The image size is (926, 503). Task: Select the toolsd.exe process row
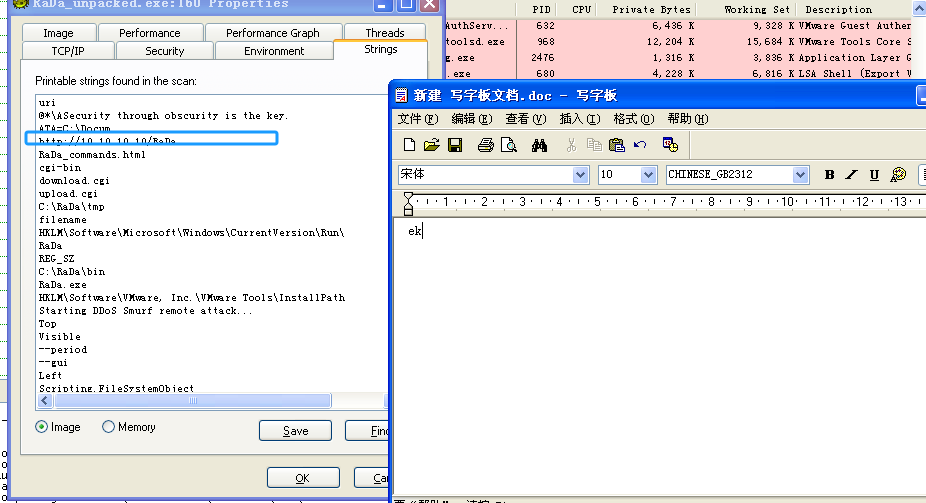679,41
